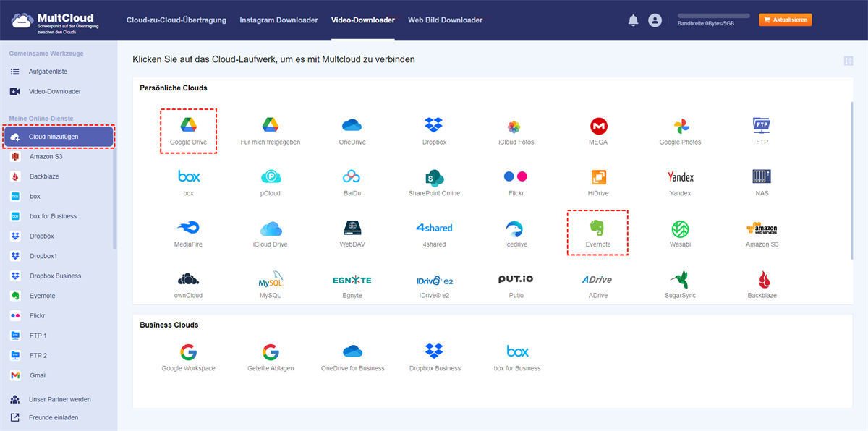Open the user account profile icon

(x=655, y=20)
